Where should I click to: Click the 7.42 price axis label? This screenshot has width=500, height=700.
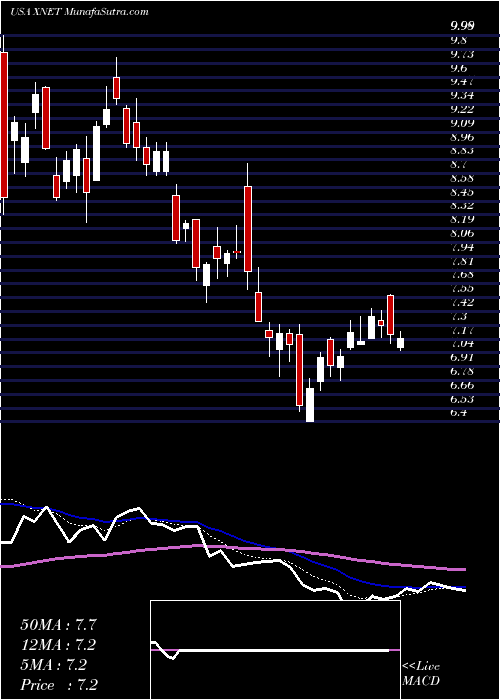(x=462, y=302)
